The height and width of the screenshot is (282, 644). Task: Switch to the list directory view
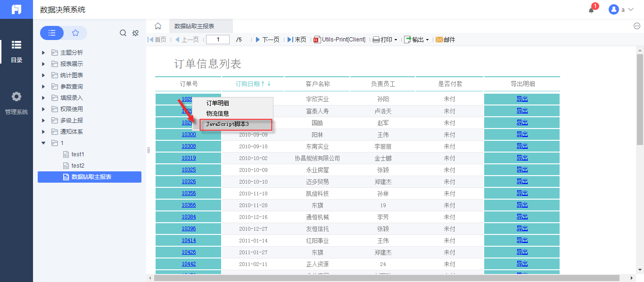[52, 33]
